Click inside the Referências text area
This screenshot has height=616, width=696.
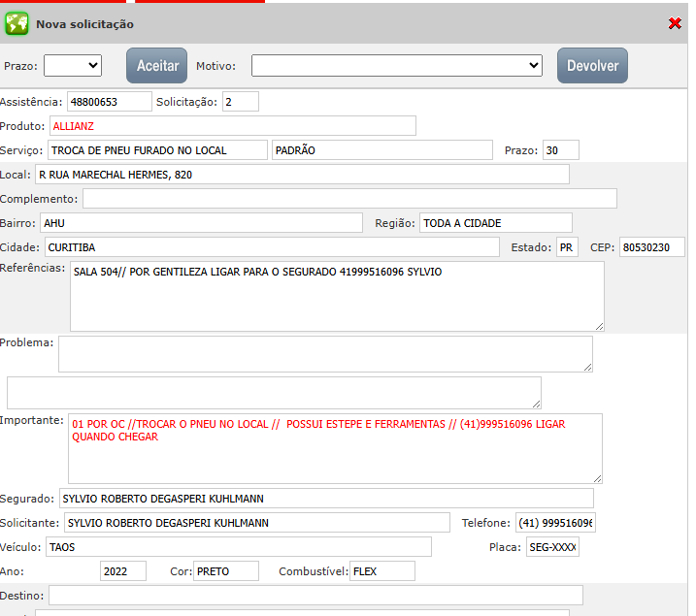pos(337,296)
